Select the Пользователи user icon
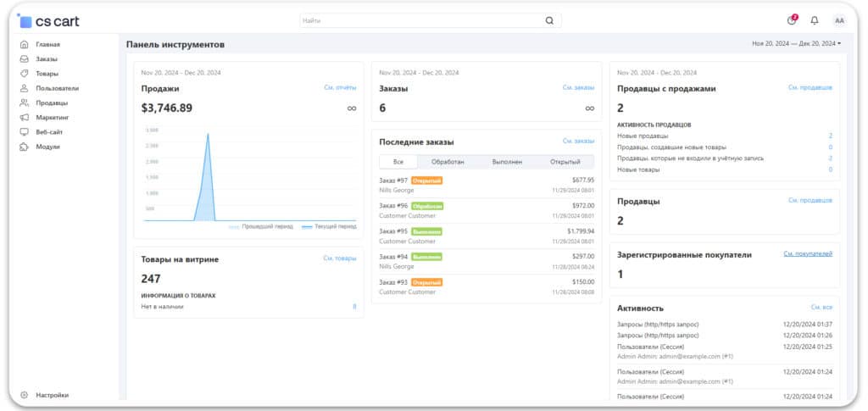Viewport: 868px width, 411px height. coord(25,88)
